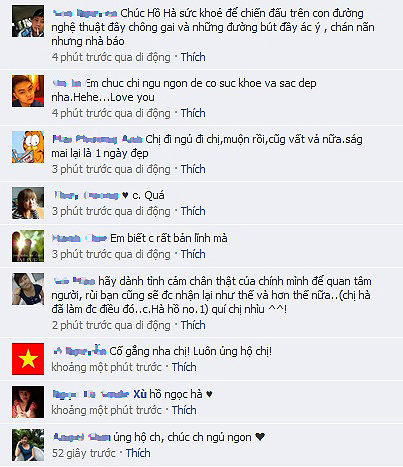
Task: Click the Garfield cartoon avatar
Action: coord(28,147)
